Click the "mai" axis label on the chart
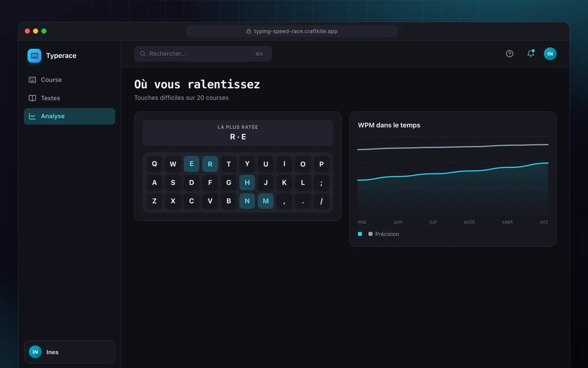This screenshot has height=368, width=588. (x=362, y=222)
